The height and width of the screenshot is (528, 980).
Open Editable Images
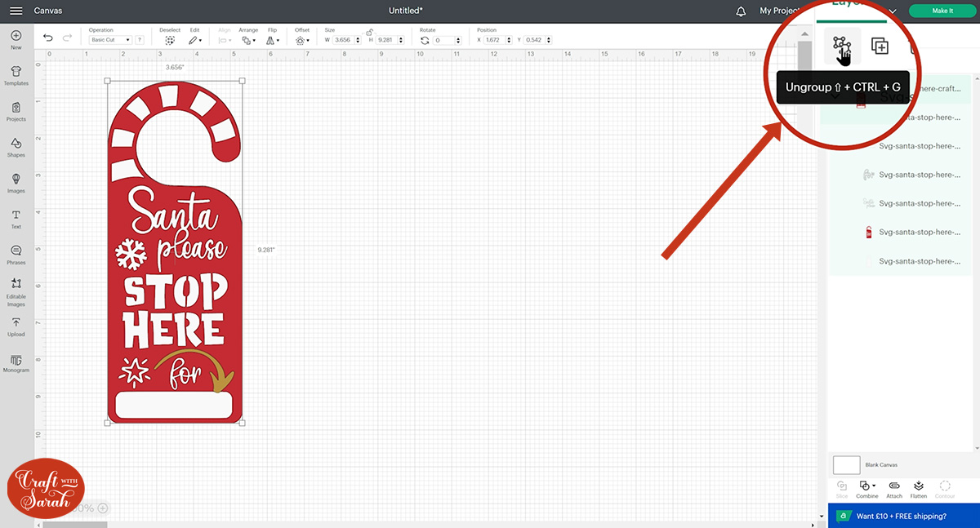(16, 292)
